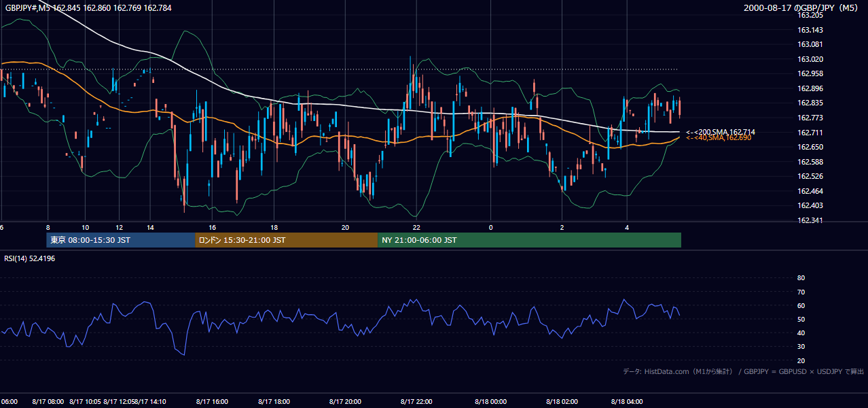Click hour marker 10 under price chart
Screen dimensions: 868x408
pyautogui.click(x=85, y=227)
